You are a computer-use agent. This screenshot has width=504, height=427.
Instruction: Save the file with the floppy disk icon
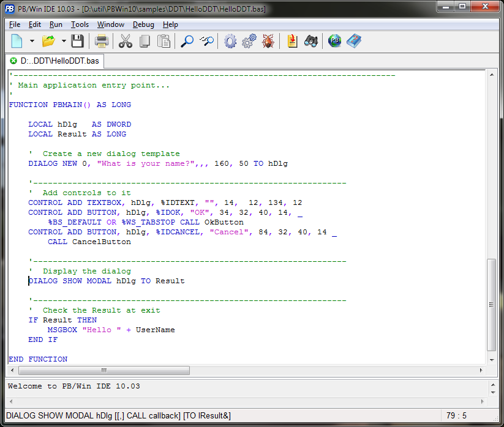(77, 41)
